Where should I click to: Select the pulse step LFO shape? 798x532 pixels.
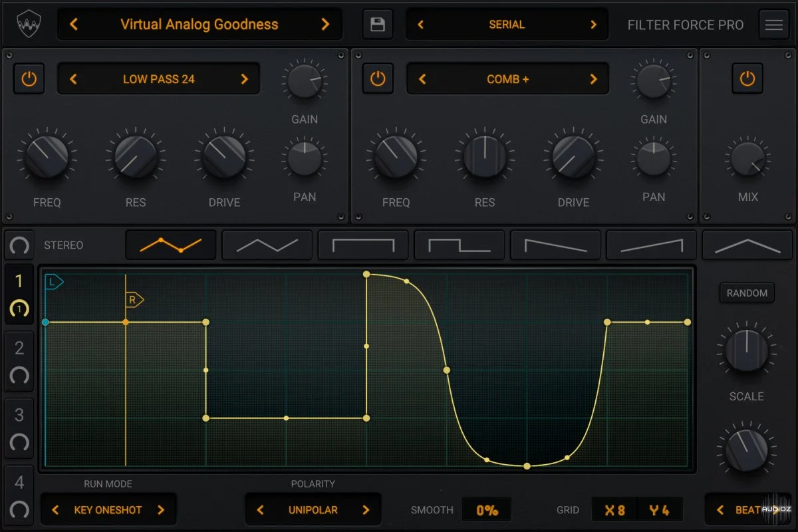460,245
